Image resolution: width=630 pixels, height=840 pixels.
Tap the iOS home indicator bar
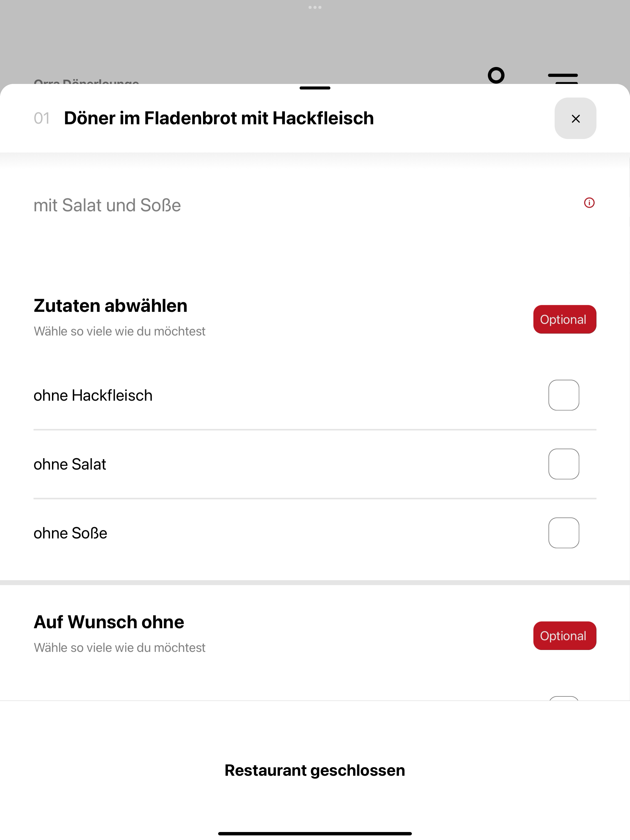tap(315, 834)
